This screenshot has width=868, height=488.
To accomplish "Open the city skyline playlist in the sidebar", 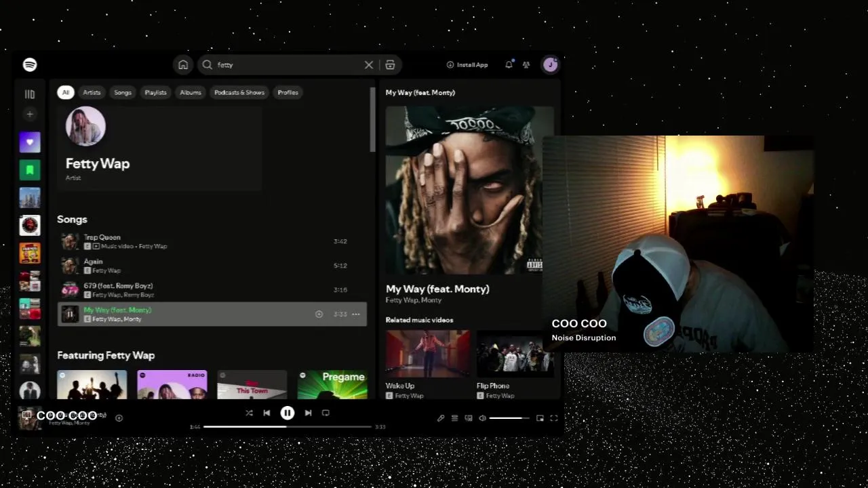I will pos(30,198).
